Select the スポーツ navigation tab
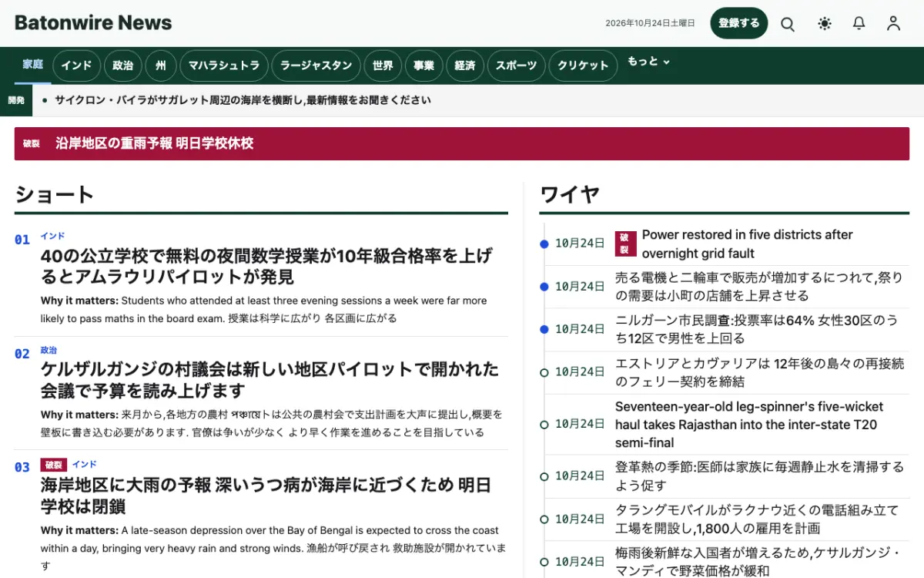The image size is (924, 578). 516,66
